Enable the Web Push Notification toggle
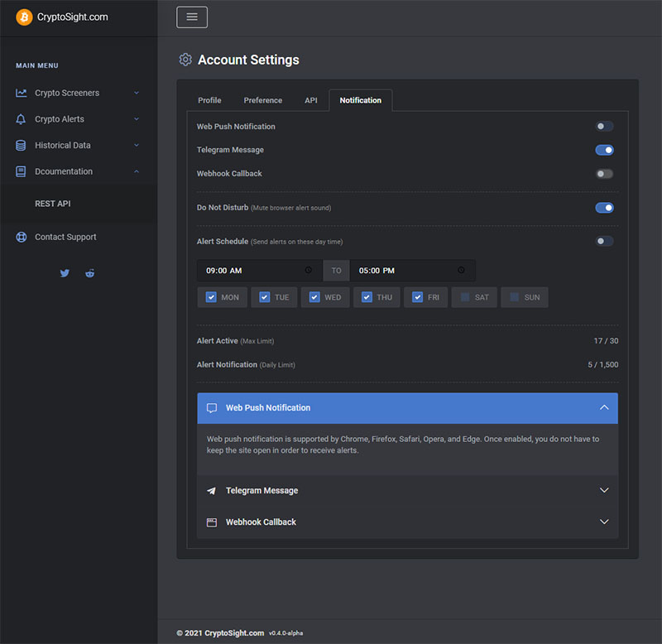 click(x=604, y=127)
